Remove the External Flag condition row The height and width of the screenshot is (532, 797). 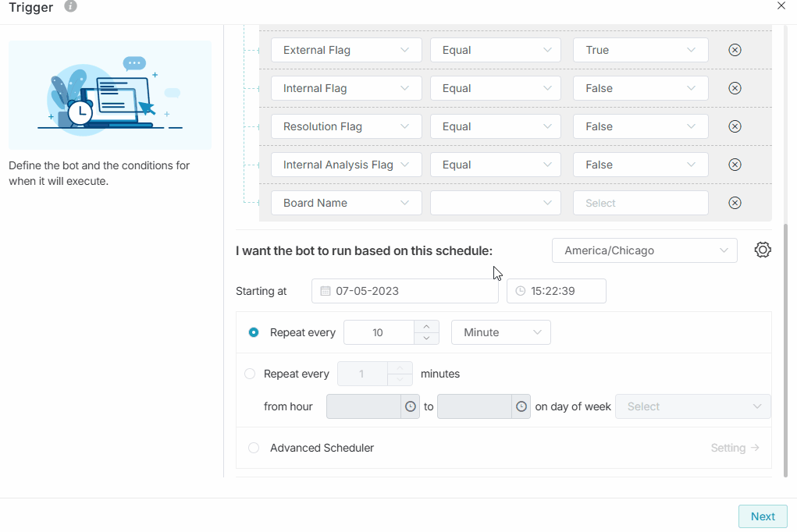tap(735, 50)
